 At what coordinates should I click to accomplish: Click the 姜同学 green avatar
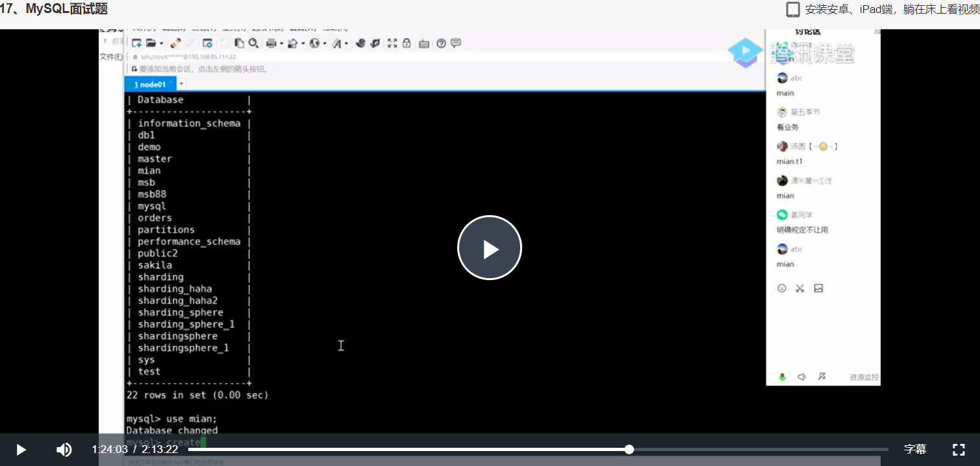[x=783, y=214]
